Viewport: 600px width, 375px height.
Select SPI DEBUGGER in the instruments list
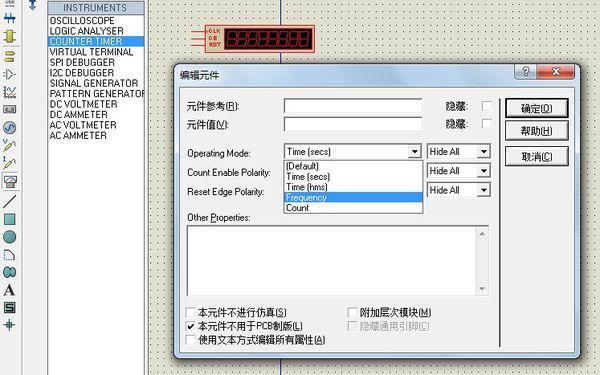96,62
